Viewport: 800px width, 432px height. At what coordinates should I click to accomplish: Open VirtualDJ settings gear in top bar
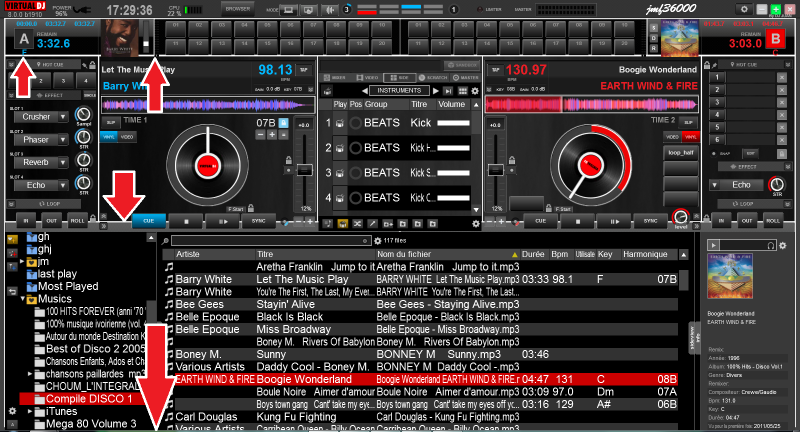(x=744, y=9)
